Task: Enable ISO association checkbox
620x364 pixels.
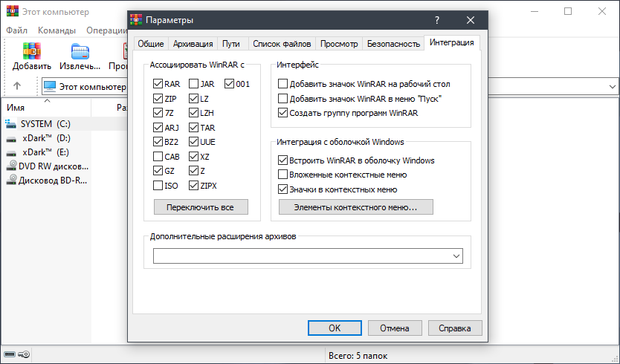Action: (x=158, y=186)
